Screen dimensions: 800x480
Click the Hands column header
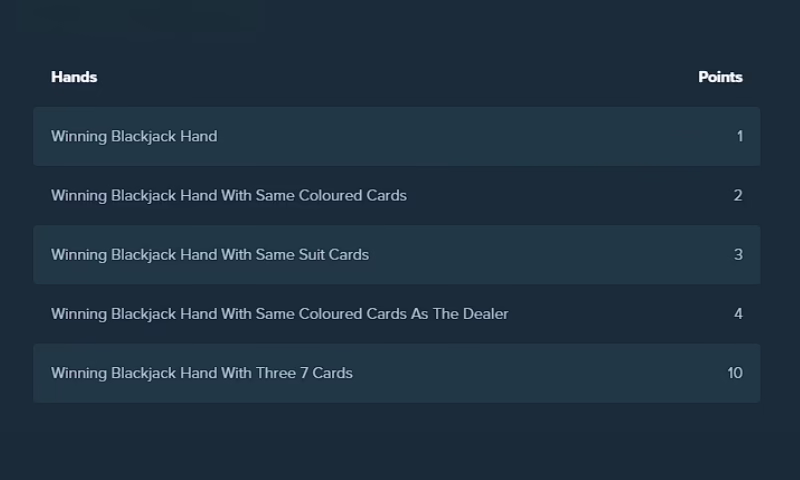pyautogui.click(x=74, y=77)
